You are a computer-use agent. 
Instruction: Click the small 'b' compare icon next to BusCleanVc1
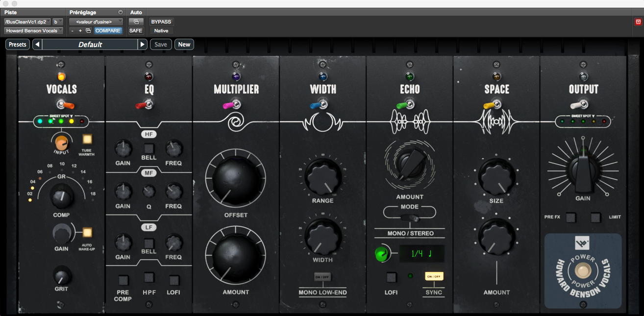pyautogui.click(x=57, y=22)
